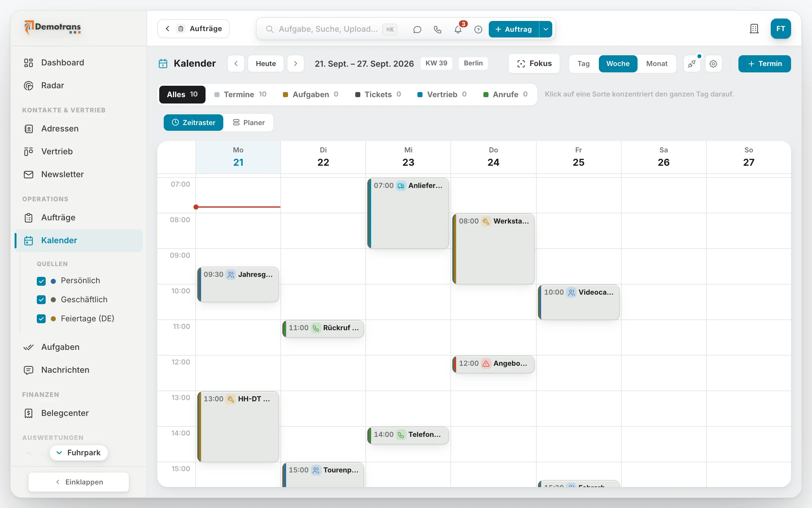This screenshot has height=508, width=812.
Task: Switch to the Planer tab
Action: [x=249, y=123]
